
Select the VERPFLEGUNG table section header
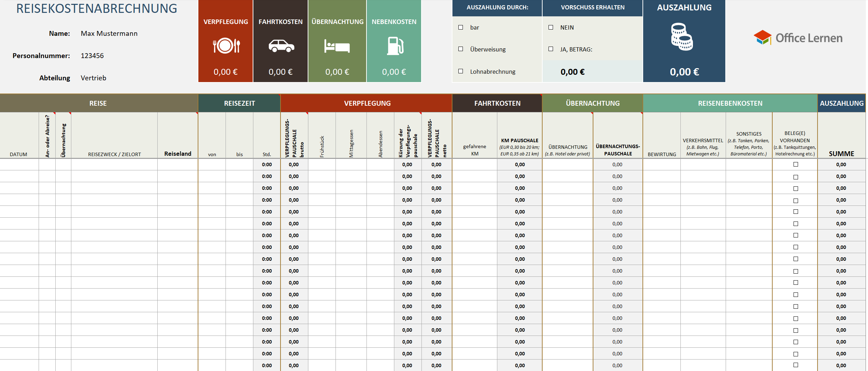tap(367, 103)
